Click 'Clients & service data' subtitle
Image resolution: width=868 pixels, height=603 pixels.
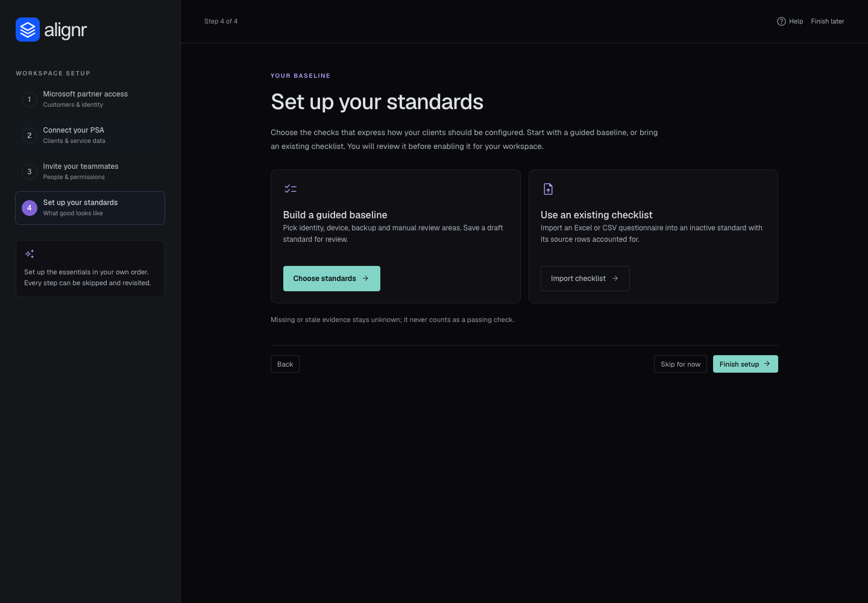click(x=74, y=141)
